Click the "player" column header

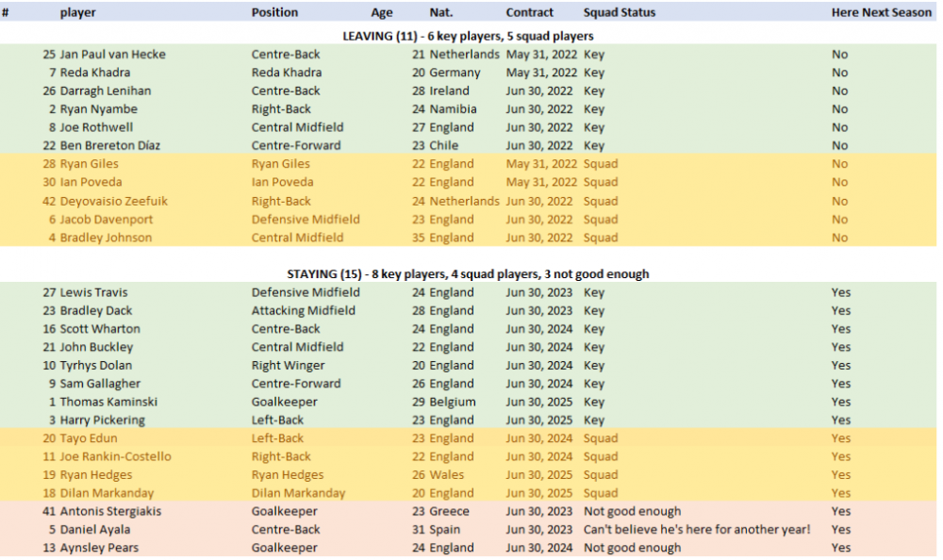[x=77, y=12]
